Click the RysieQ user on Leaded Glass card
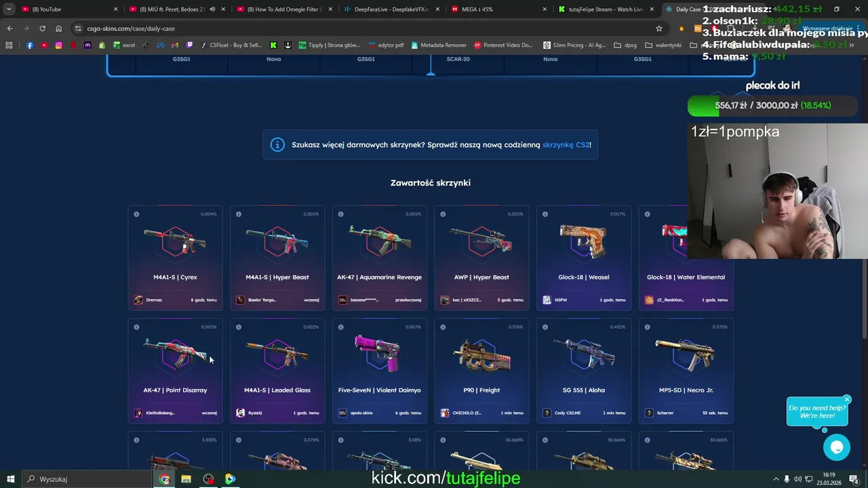Viewport: 868px width, 488px height. pyautogui.click(x=250, y=413)
